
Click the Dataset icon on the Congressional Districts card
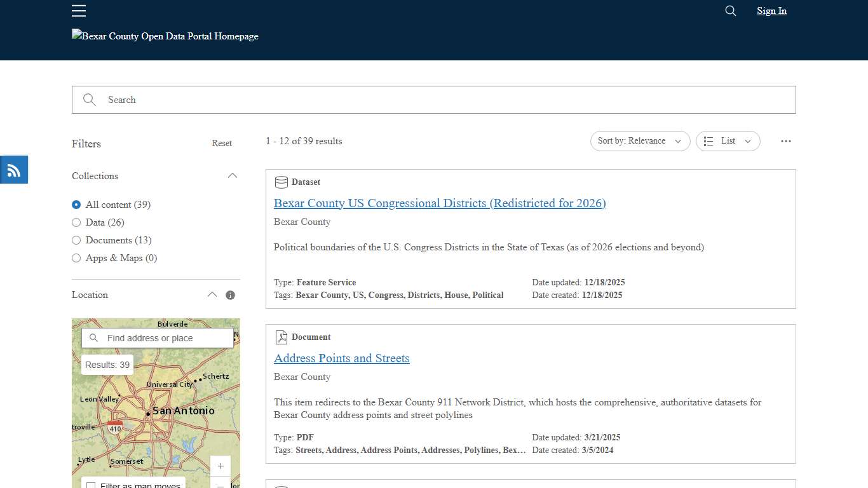point(281,182)
